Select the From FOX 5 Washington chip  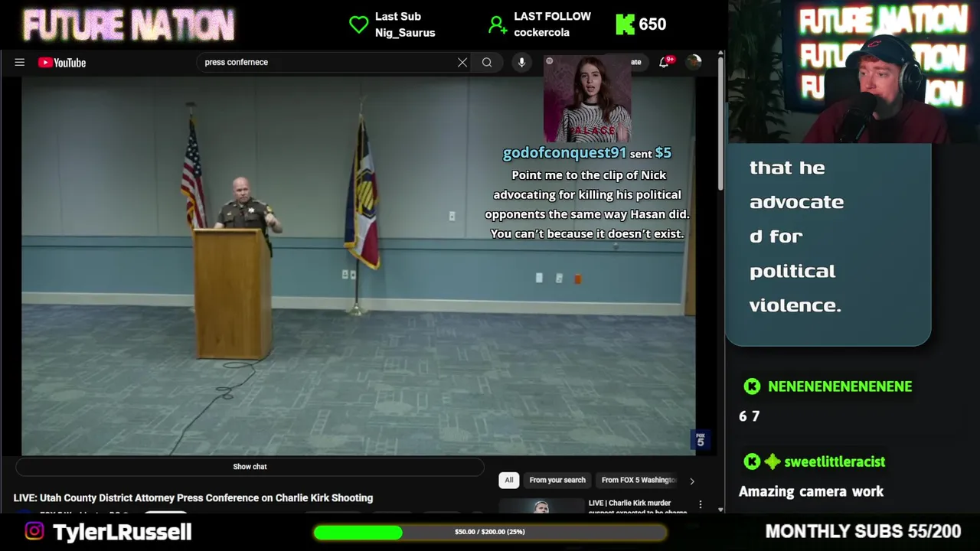coord(639,480)
